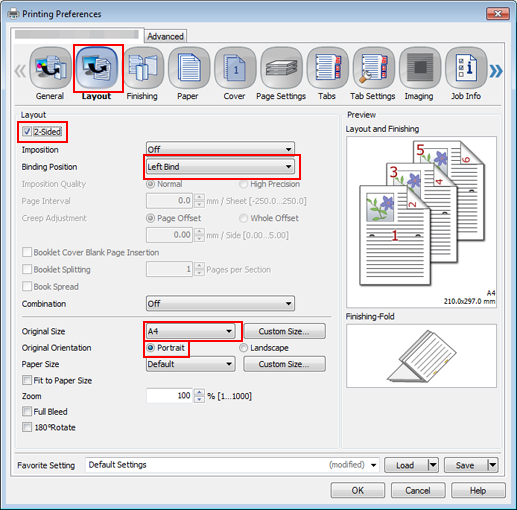Image resolution: width=517 pixels, height=510 pixels.
Task: Enable Fit to Paper Size
Action: click(27, 380)
